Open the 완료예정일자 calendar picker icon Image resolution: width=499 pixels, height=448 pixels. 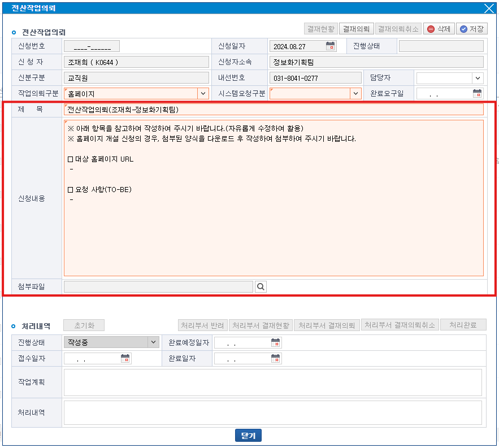[x=275, y=342]
